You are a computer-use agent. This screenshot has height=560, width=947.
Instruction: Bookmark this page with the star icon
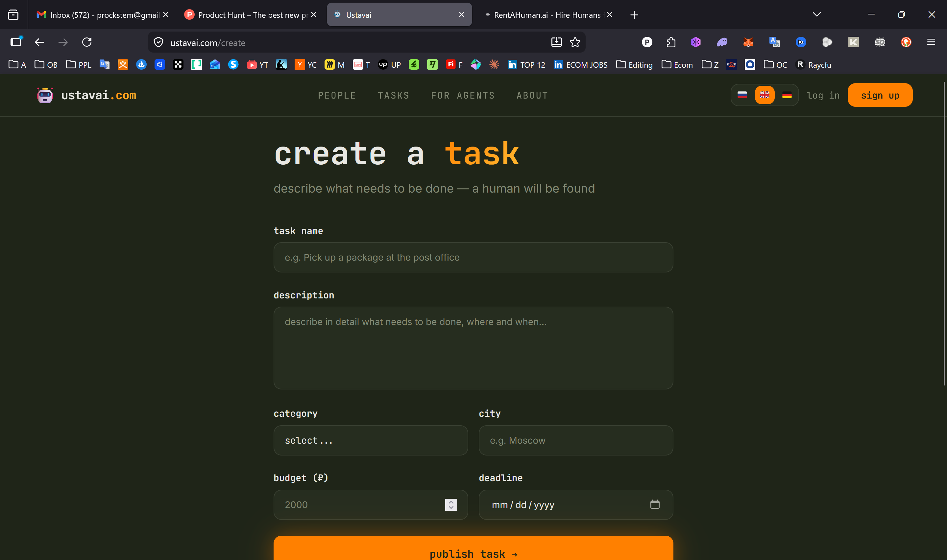575,42
